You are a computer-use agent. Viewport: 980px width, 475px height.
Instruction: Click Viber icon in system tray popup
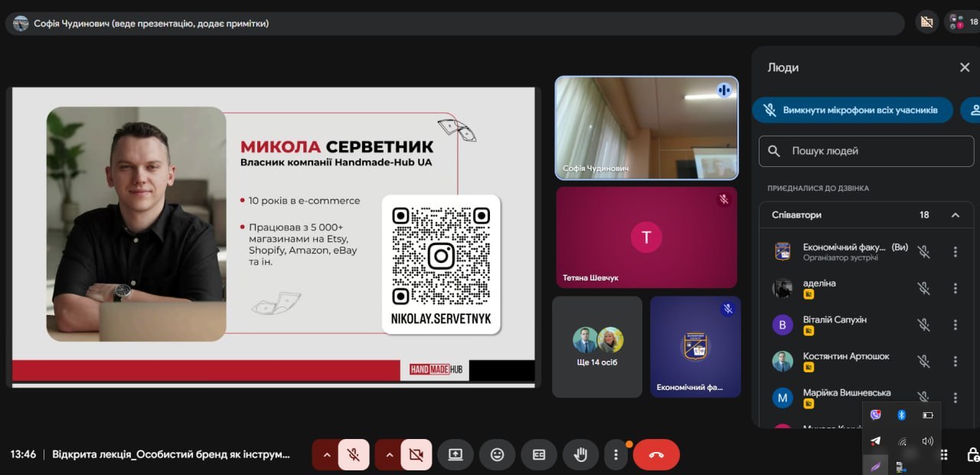click(x=876, y=415)
